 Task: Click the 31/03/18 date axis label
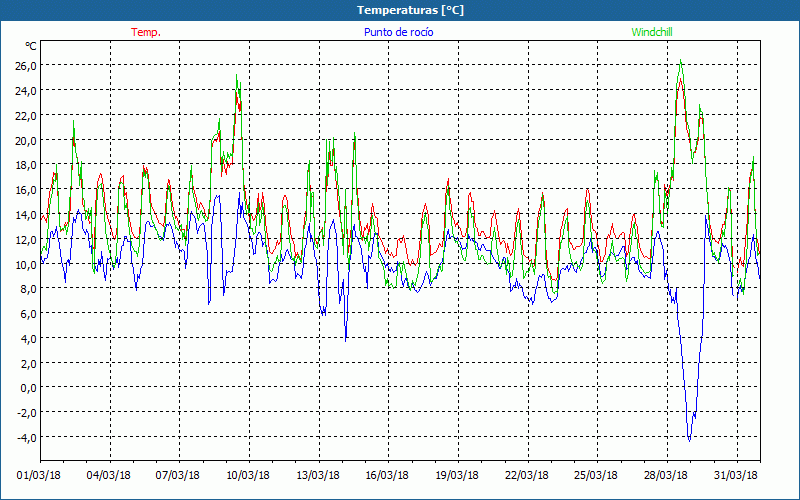click(x=736, y=475)
